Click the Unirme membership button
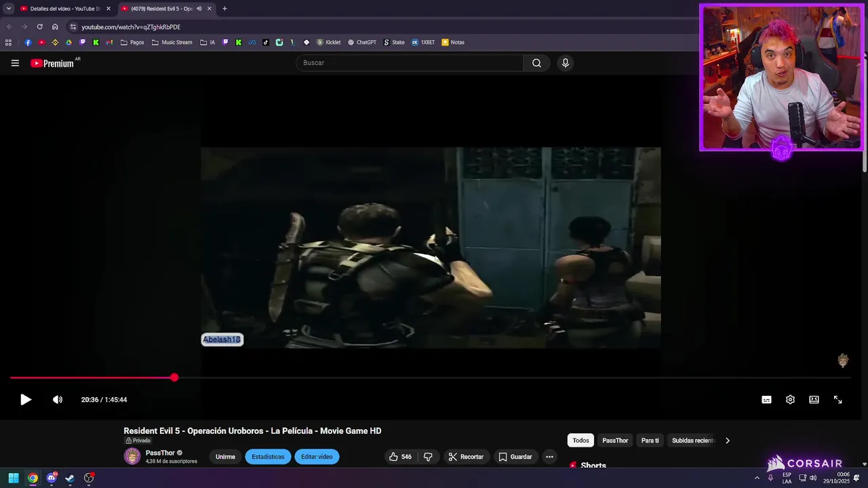Screen dimensions: 868x488 click(x=225, y=457)
